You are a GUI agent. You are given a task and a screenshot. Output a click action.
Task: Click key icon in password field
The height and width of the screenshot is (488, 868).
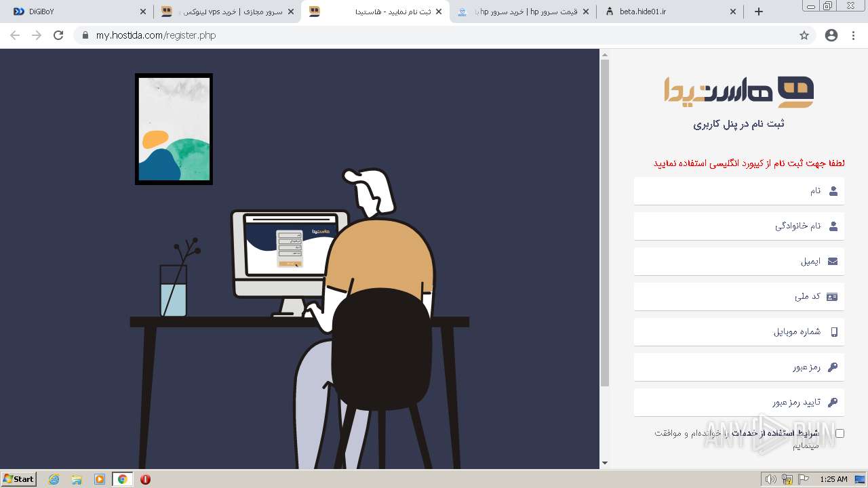pyautogui.click(x=833, y=367)
